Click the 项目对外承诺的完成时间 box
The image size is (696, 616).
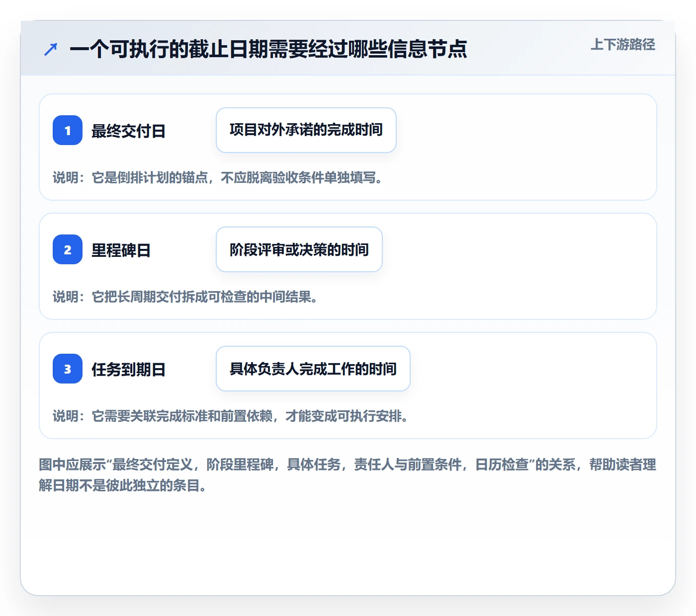click(x=306, y=130)
